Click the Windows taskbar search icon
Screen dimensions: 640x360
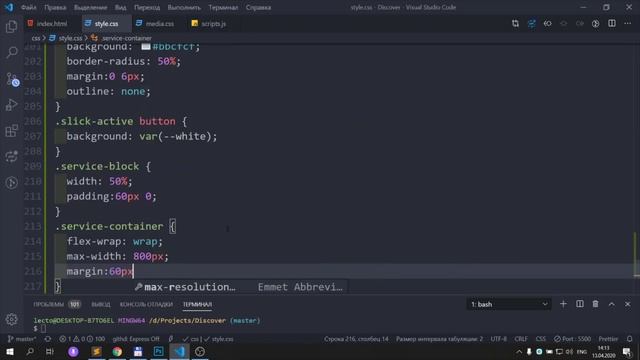pyautogui.click(x=30, y=351)
